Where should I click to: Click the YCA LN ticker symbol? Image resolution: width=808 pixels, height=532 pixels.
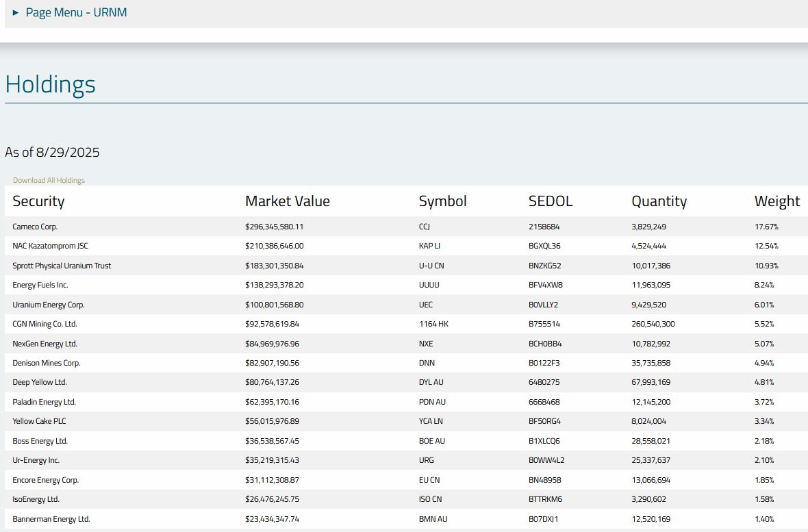431,421
